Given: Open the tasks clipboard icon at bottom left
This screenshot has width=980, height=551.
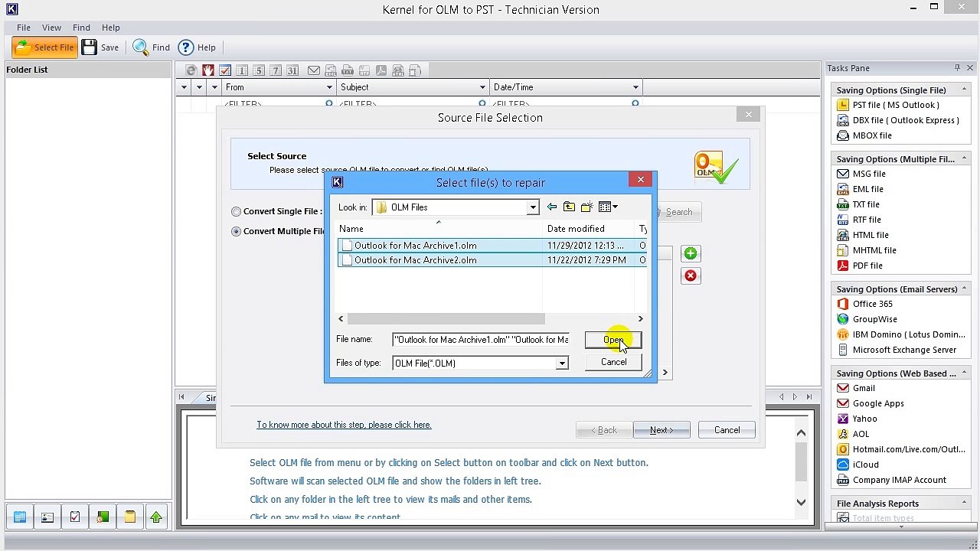Looking at the screenshot, I should point(75,517).
